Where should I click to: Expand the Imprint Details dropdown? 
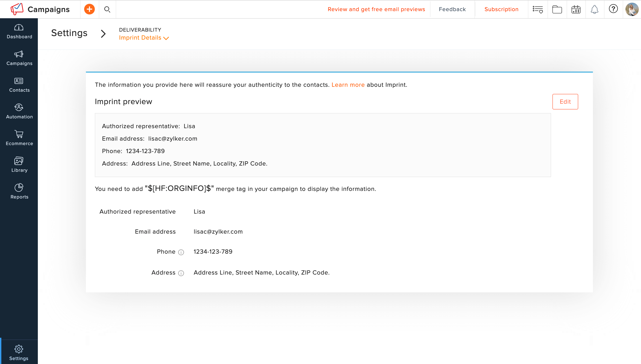(144, 38)
